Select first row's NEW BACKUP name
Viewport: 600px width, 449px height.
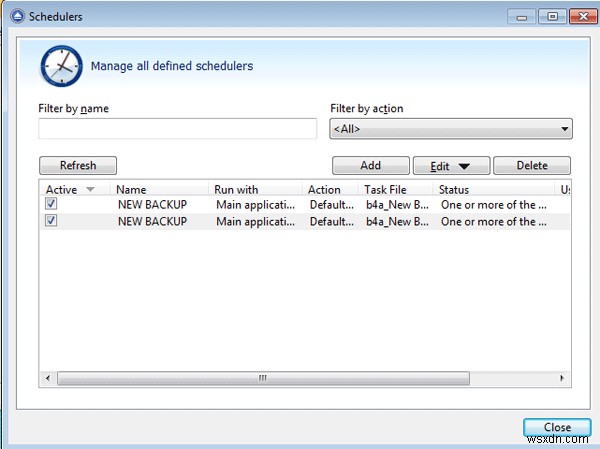point(152,204)
